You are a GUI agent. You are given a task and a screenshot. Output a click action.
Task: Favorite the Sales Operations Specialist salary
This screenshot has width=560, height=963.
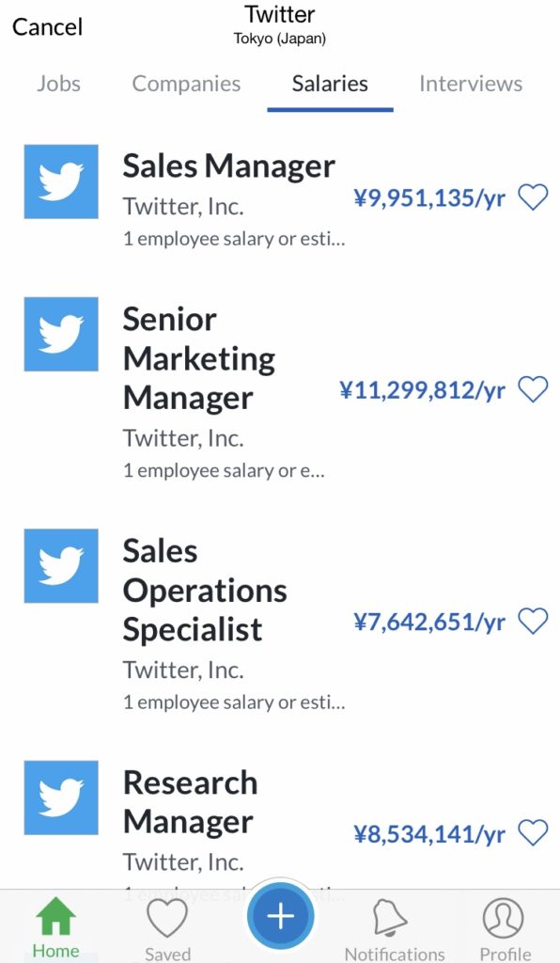533,621
